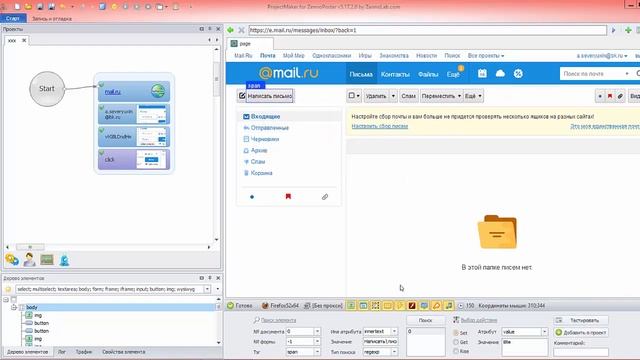This screenshot has width=640, height=360.
Task: Stop page loading with the X icon
Action: tap(241, 30)
